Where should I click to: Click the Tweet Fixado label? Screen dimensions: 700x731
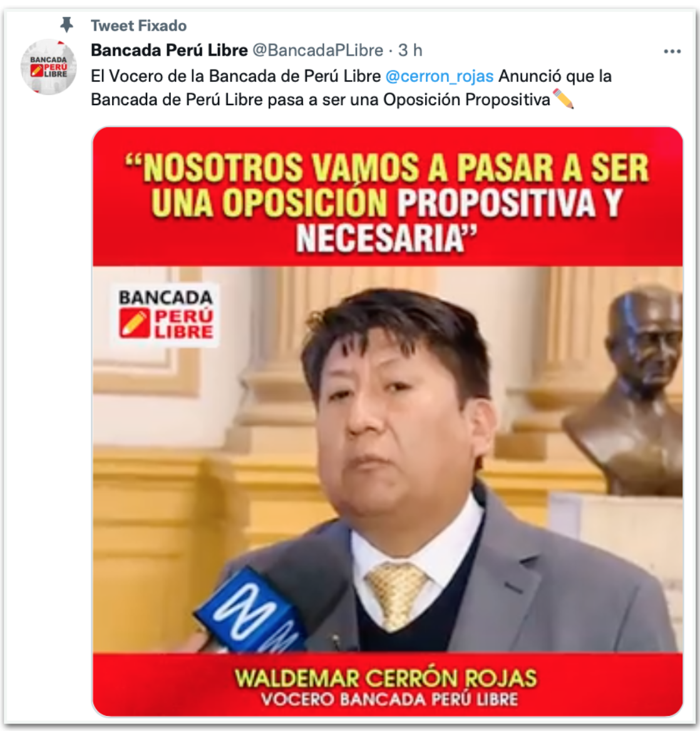(138, 26)
